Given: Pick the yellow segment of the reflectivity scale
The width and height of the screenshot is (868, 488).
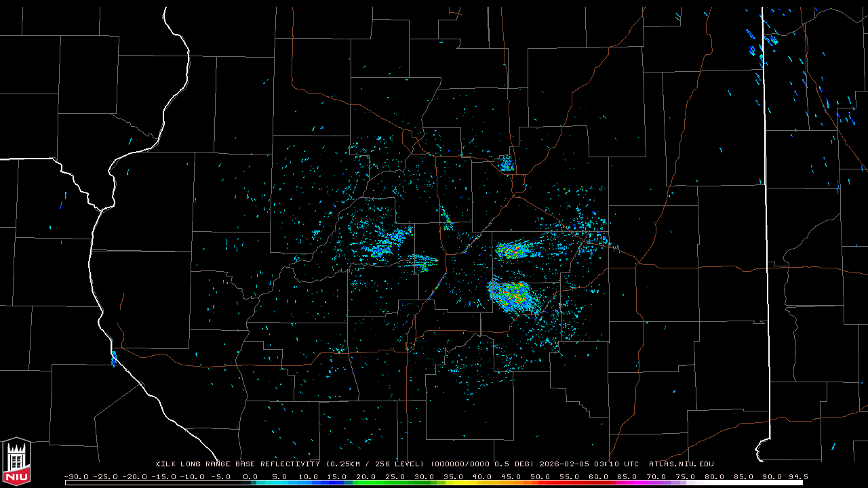Looking at the screenshot, I should click(x=468, y=483).
